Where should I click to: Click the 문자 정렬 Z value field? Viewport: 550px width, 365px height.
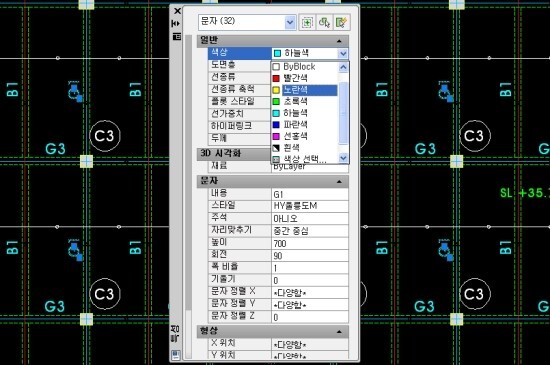point(310,317)
